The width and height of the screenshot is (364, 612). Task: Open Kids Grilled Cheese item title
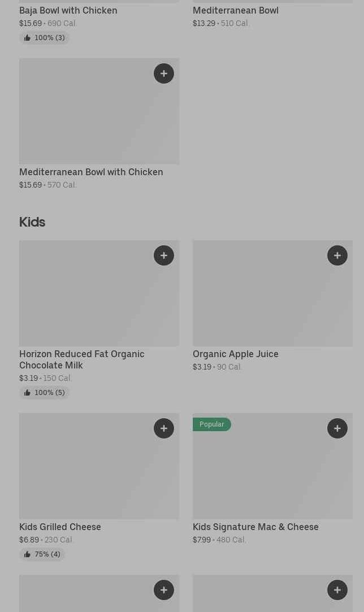coord(60,527)
